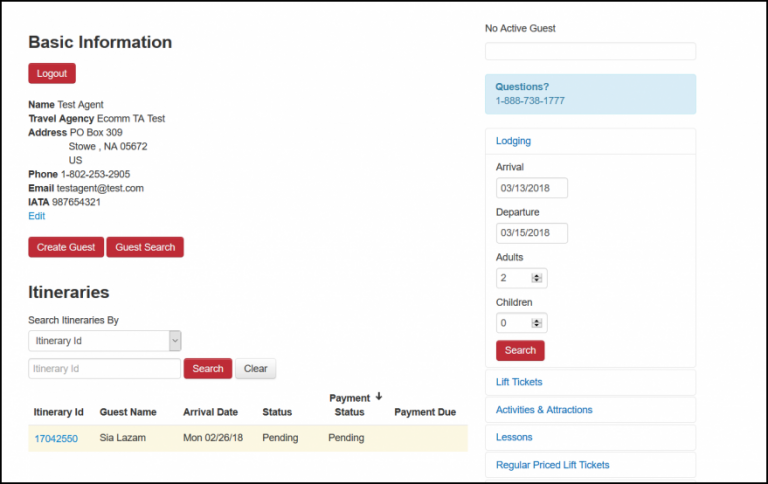Click the Payment Status sort arrow icon
This screenshot has width=768, height=484.
point(379,397)
